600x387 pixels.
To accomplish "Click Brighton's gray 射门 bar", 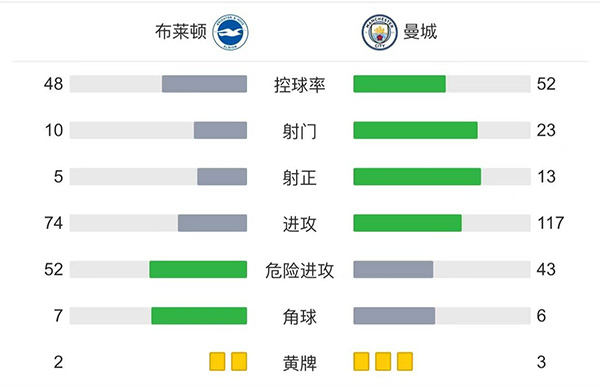I will coord(220,130).
